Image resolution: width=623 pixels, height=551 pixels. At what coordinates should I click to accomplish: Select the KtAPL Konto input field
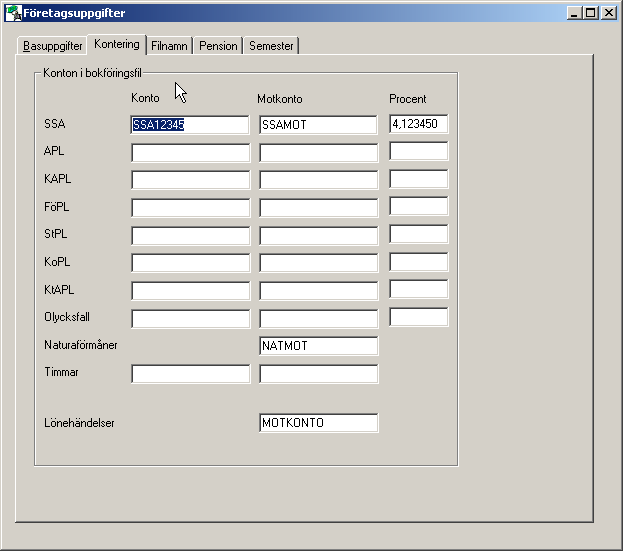pyautogui.click(x=190, y=291)
